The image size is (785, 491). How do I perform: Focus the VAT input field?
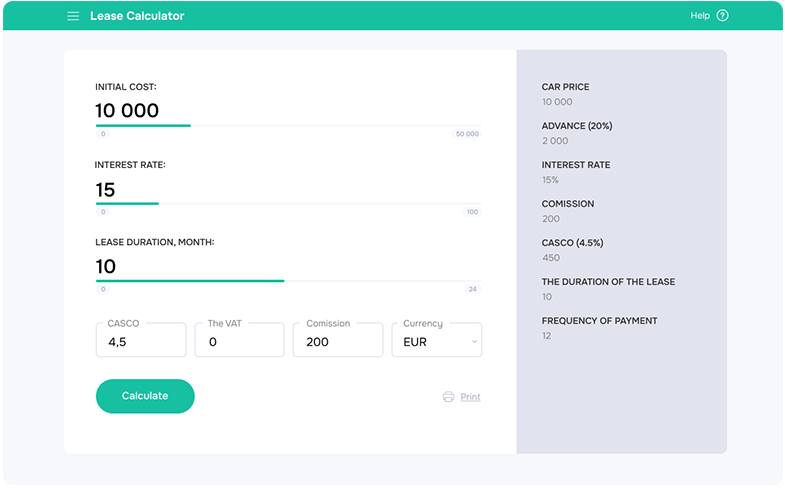pyautogui.click(x=240, y=341)
